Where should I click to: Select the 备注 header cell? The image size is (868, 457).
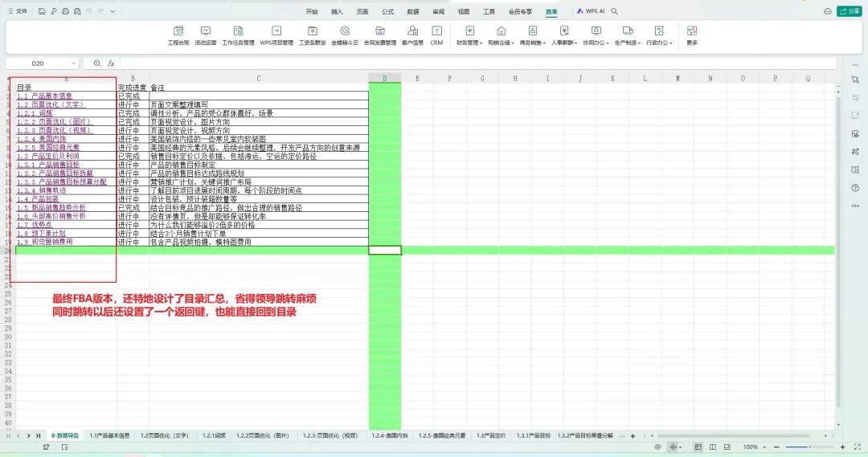[259, 88]
